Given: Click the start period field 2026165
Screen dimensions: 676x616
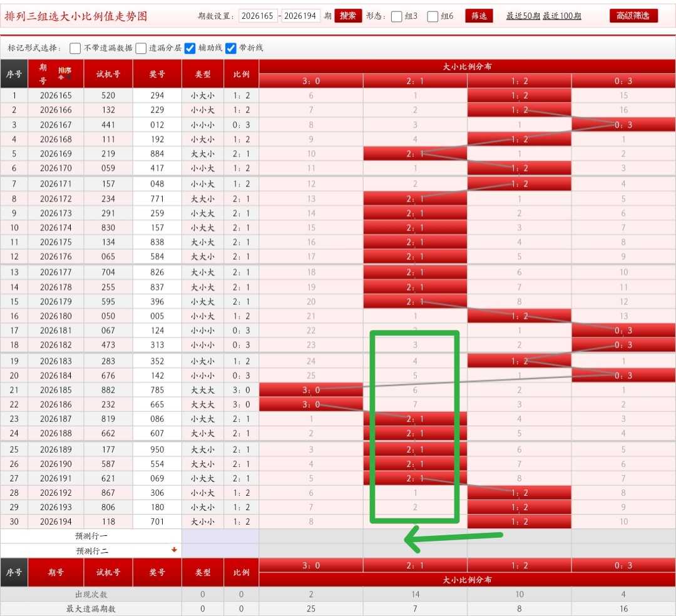Looking at the screenshot, I should pos(257,16).
